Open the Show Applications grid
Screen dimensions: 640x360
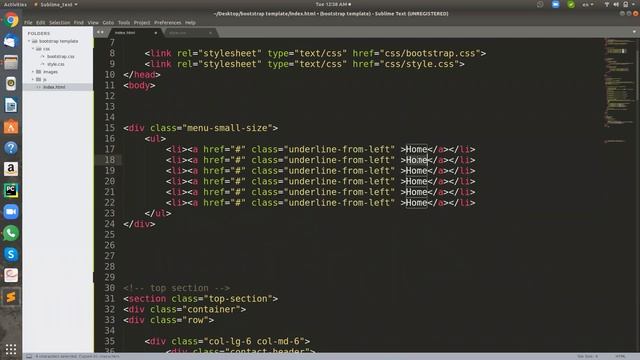pyautogui.click(x=11, y=349)
